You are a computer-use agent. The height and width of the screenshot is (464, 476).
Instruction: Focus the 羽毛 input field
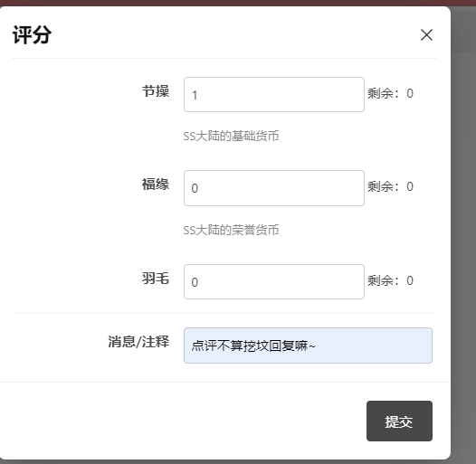pos(274,281)
